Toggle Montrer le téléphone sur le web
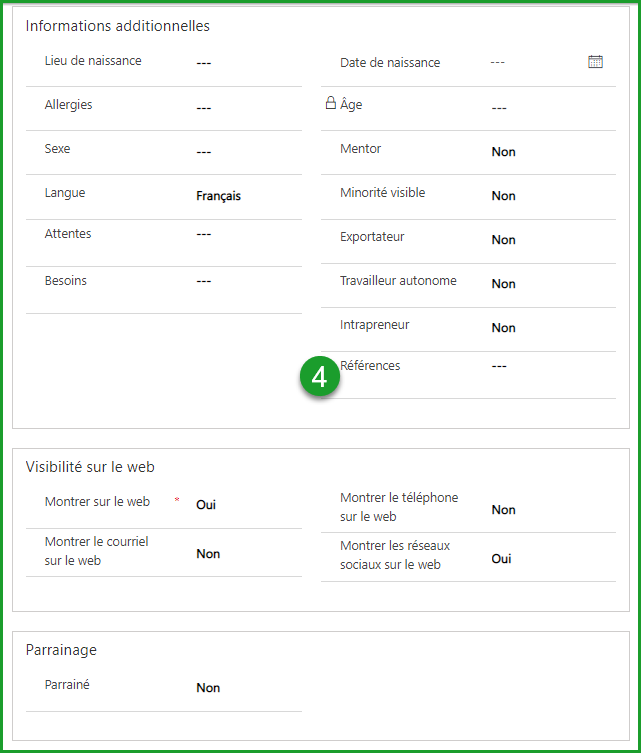The image size is (641, 753). coord(503,510)
